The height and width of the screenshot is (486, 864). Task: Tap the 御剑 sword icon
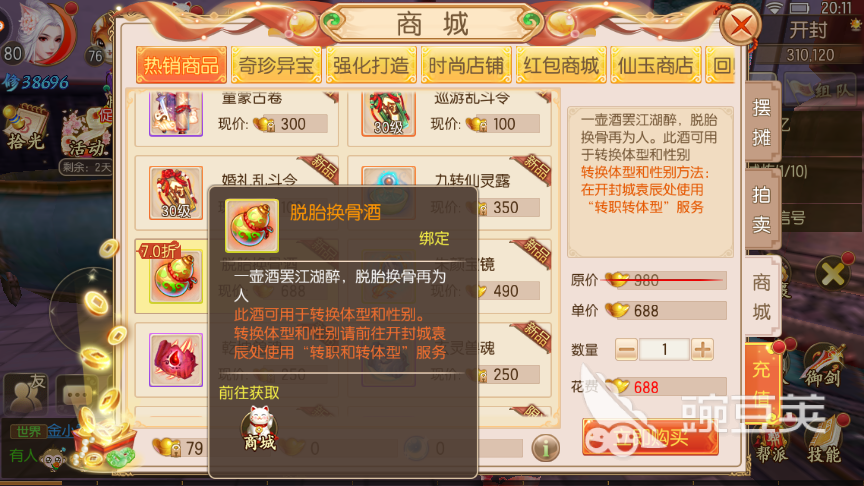823,364
